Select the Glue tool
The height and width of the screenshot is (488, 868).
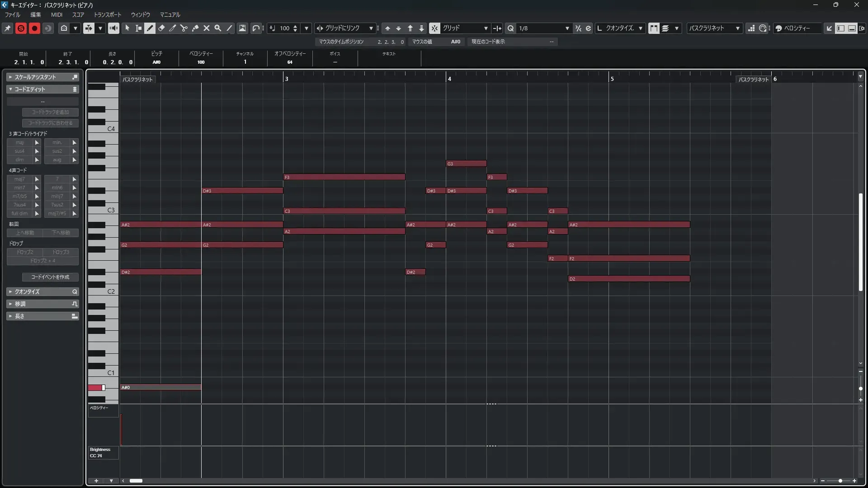(x=195, y=28)
